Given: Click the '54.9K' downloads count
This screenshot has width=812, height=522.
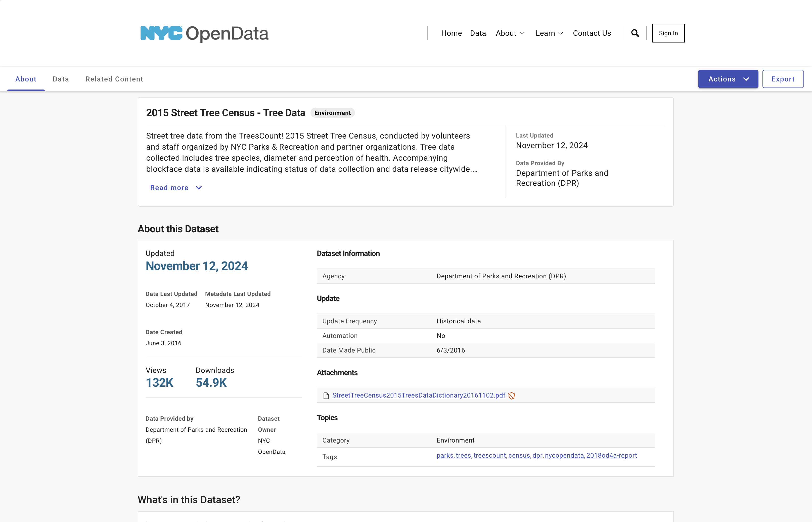Looking at the screenshot, I should click(211, 383).
